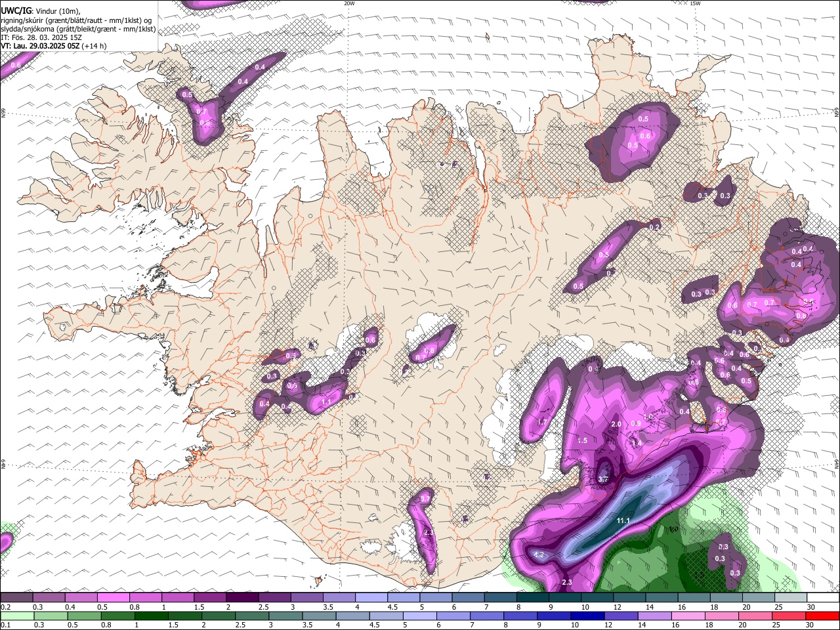840x630 pixels.
Task: Select the red lower scale swatch after 30
Action: click(823, 616)
